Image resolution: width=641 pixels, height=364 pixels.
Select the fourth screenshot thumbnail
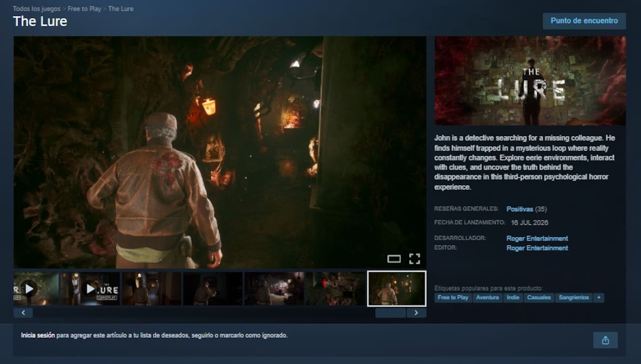point(213,289)
